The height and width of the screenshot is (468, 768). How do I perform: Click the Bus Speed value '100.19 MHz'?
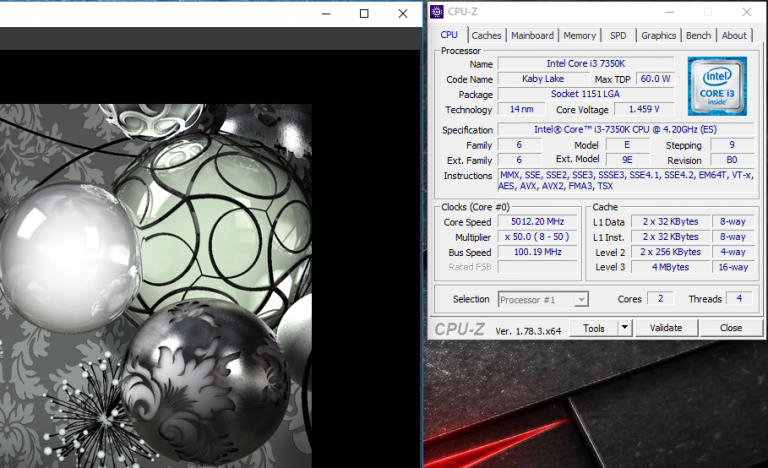pyautogui.click(x=537, y=252)
